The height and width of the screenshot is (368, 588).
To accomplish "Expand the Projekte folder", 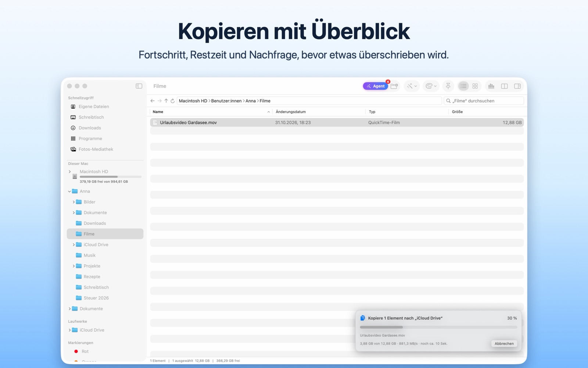I will (74, 266).
